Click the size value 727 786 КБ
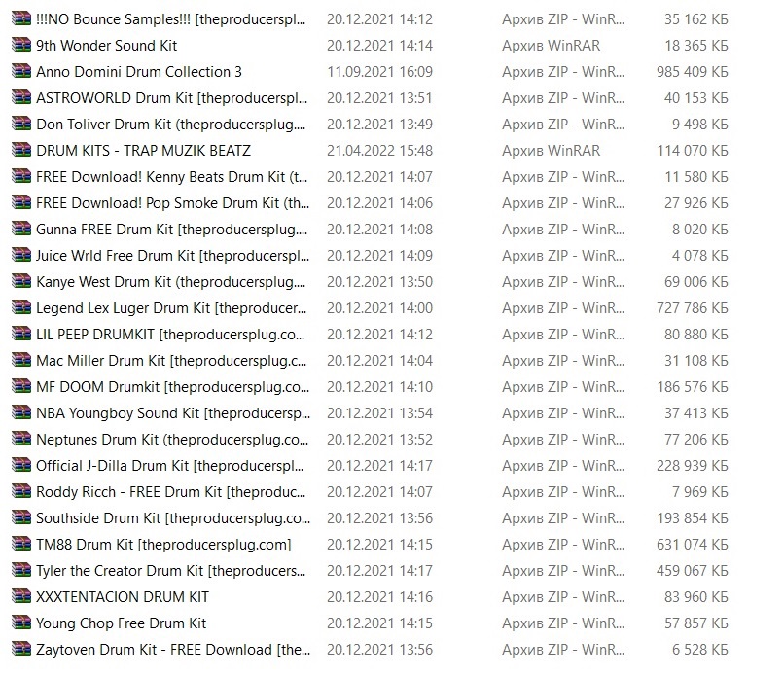Screen dimensions: 784x676 [x=693, y=308]
